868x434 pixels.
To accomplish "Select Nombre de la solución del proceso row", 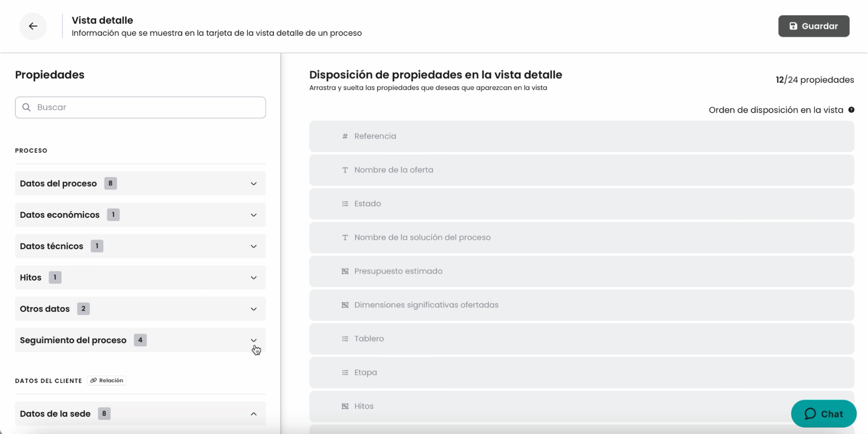I will pos(581,237).
